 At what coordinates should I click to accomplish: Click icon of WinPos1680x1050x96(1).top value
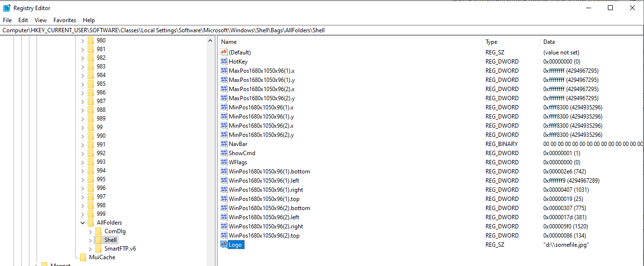click(x=224, y=199)
